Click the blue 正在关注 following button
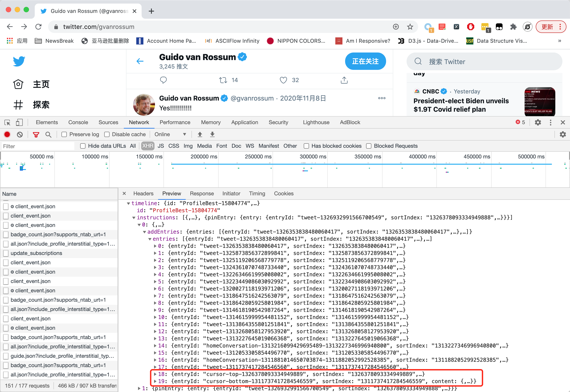The image size is (570, 392). click(365, 61)
